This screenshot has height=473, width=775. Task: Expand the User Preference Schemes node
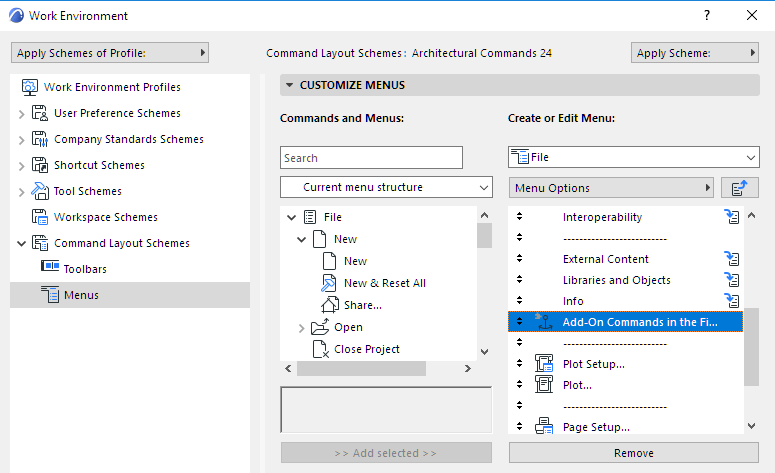[x=21, y=114]
